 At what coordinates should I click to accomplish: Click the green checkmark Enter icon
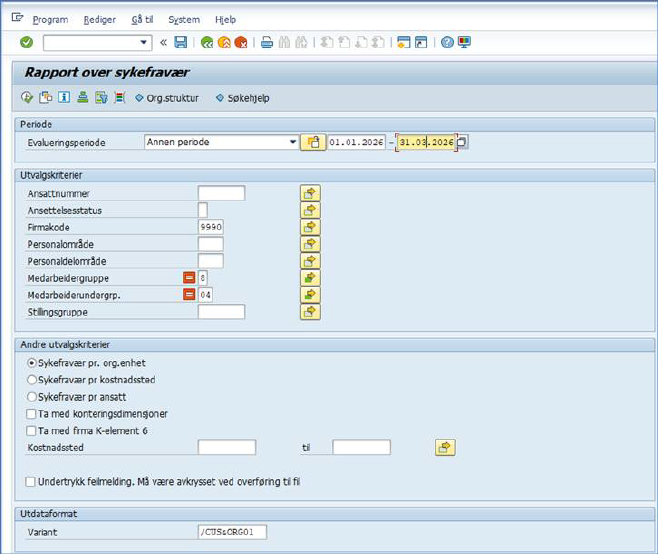coord(26,42)
